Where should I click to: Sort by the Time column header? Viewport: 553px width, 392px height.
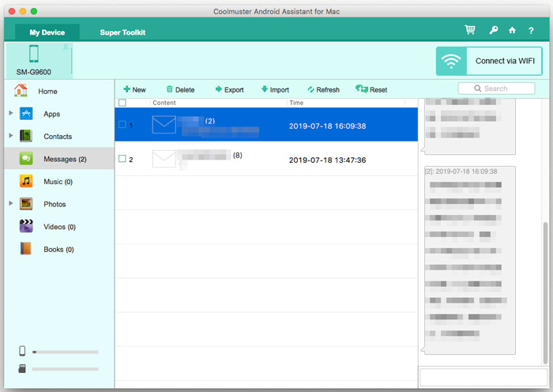pos(296,103)
